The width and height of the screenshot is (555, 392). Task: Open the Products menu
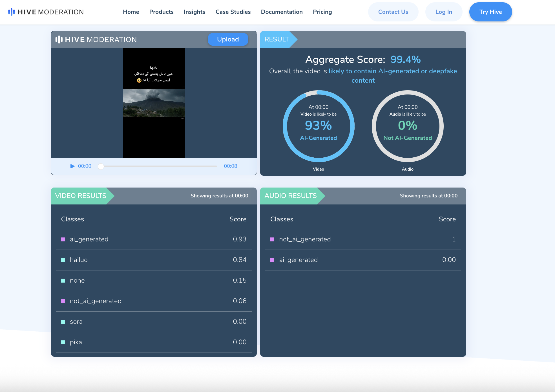tap(161, 12)
